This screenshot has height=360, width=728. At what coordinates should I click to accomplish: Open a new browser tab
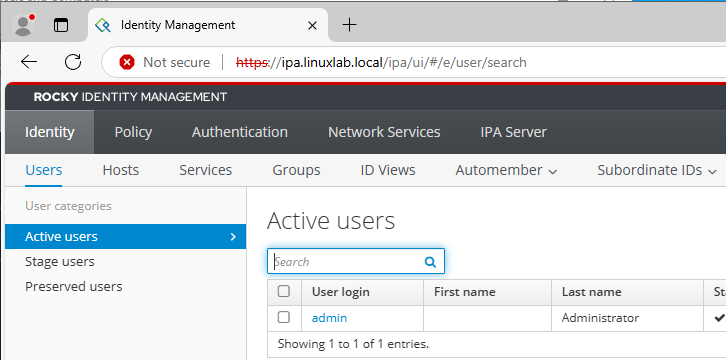pyautogui.click(x=349, y=25)
